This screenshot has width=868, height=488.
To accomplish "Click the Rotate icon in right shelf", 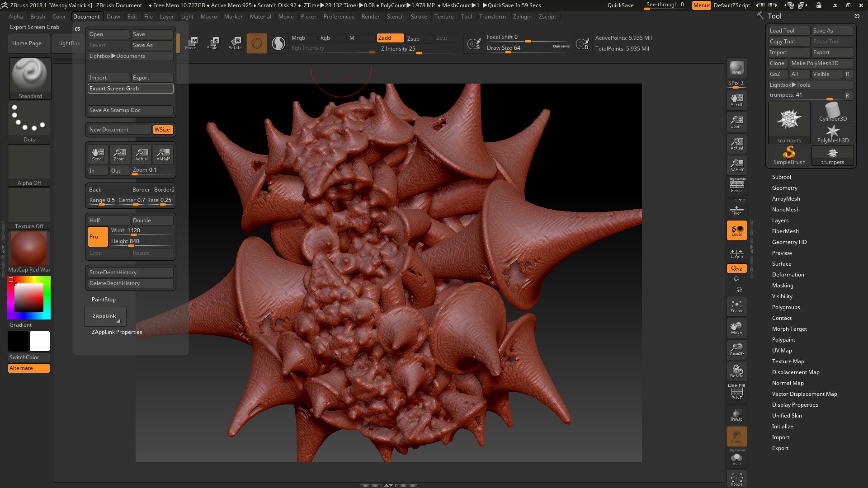I will [736, 371].
